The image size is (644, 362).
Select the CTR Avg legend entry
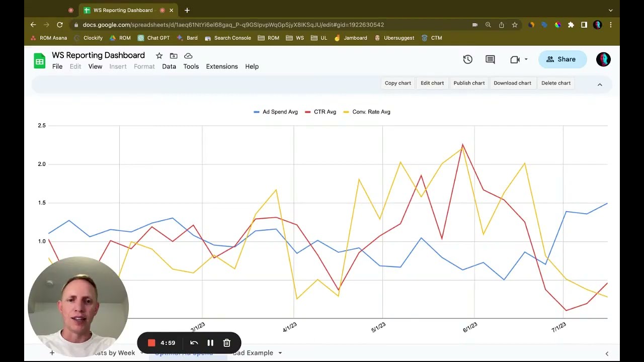click(x=320, y=112)
